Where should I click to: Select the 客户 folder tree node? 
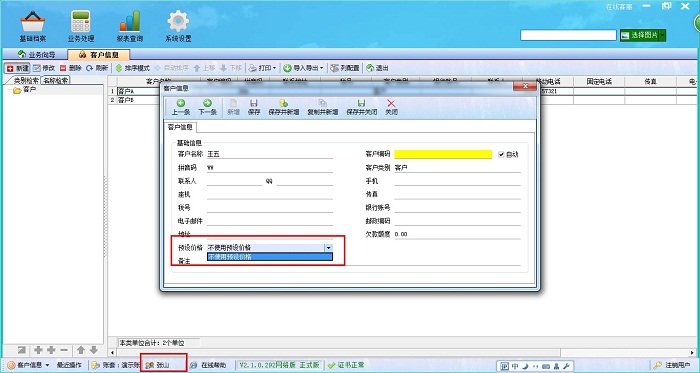click(x=25, y=90)
